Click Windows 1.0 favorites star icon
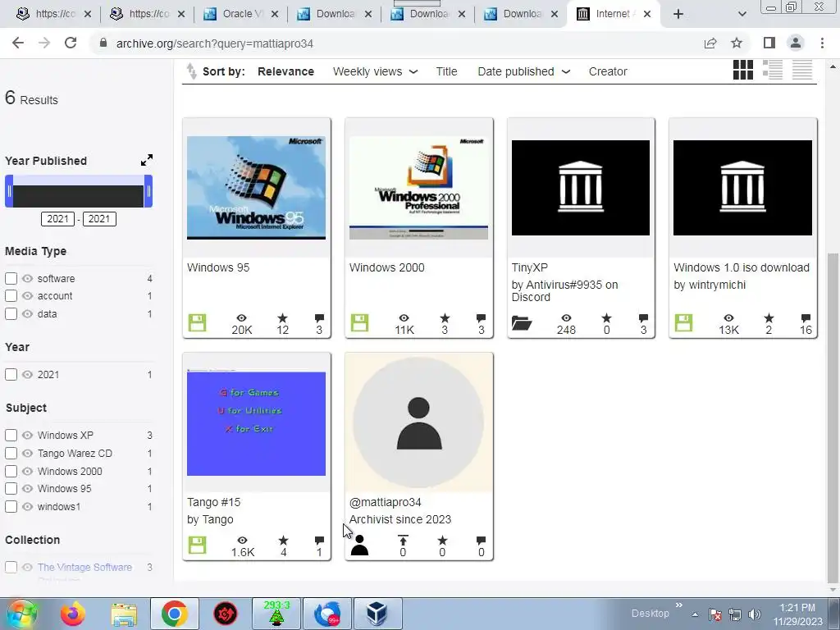Image resolution: width=840 pixels, height=630 pixels. tap(769, 318)
